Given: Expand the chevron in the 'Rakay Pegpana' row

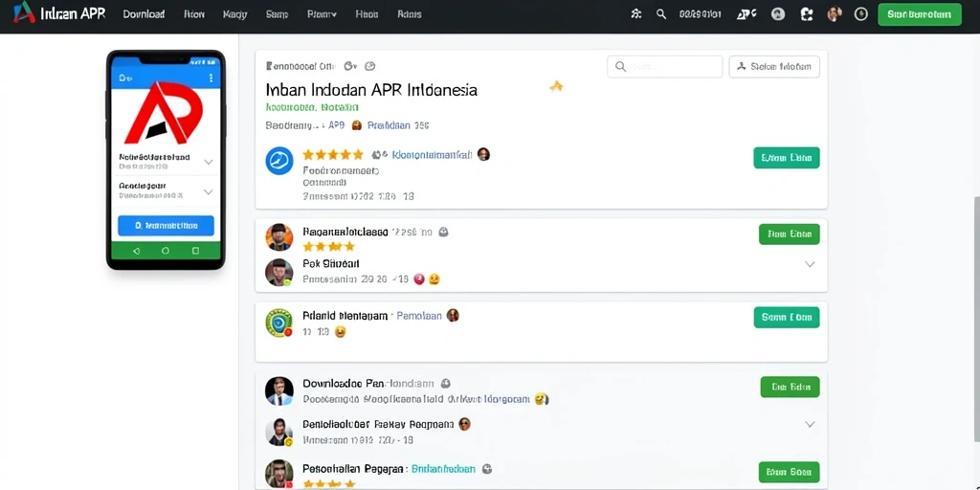Looking at the screenshot, I should click(810, 424).
